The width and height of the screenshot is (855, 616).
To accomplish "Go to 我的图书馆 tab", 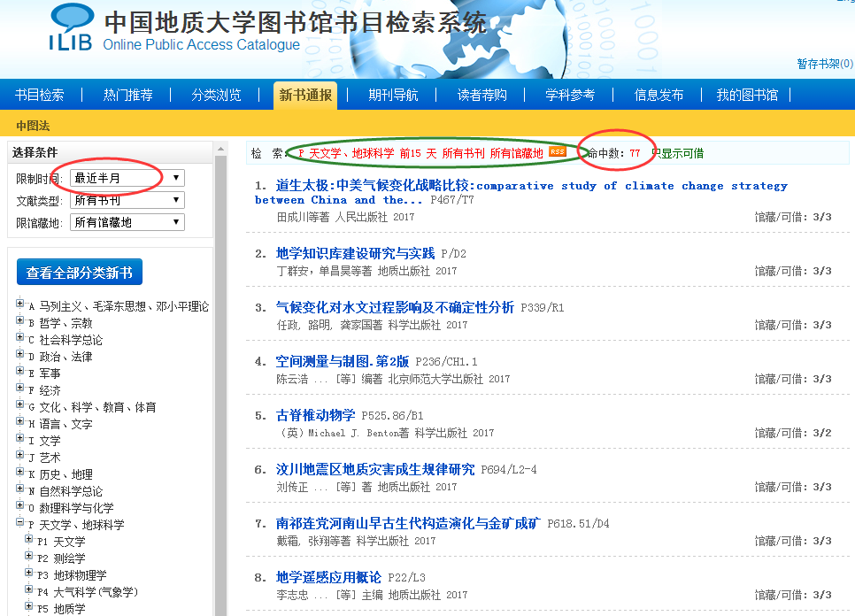I will pyautogui.click(x=747, y=95).
